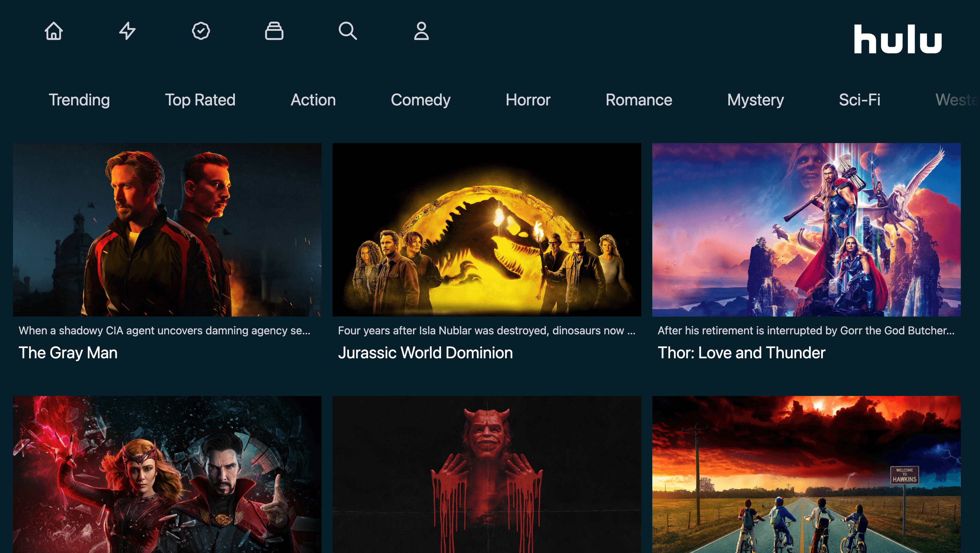Open Thor: Love and Thunder poster

806,230
